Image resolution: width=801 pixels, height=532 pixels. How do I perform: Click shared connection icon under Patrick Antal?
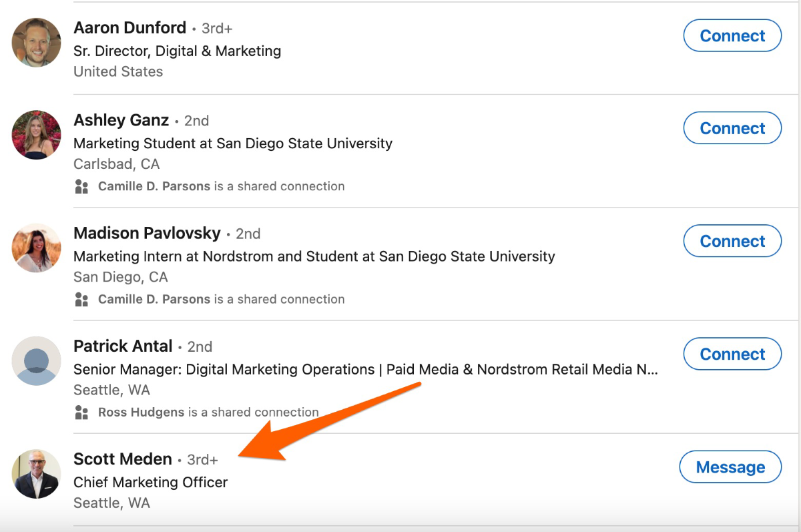(x=81, y=412)
